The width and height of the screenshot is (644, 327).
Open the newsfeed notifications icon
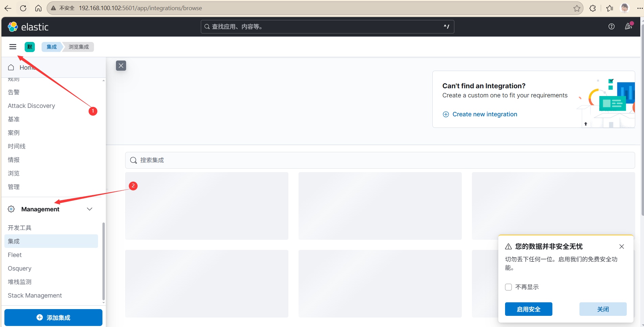628,26
